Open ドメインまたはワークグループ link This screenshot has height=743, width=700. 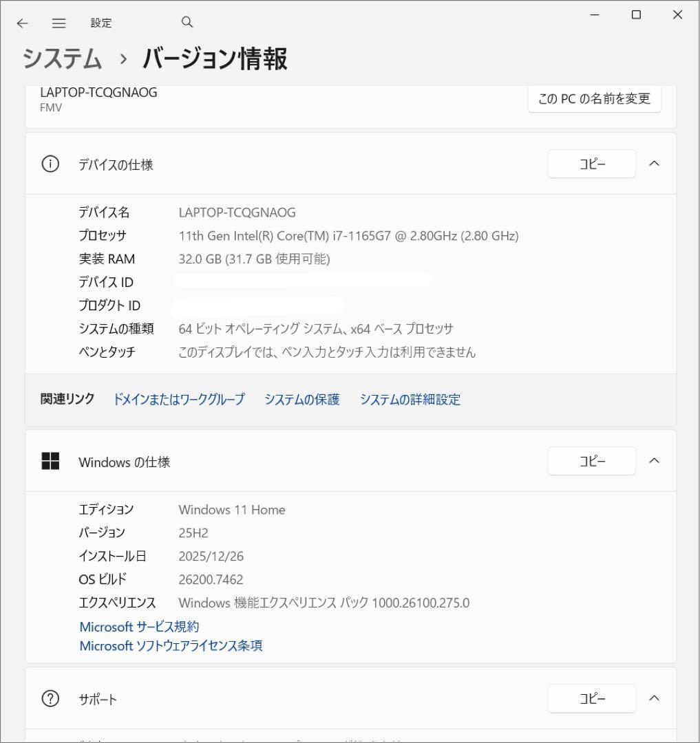point(179,399)
